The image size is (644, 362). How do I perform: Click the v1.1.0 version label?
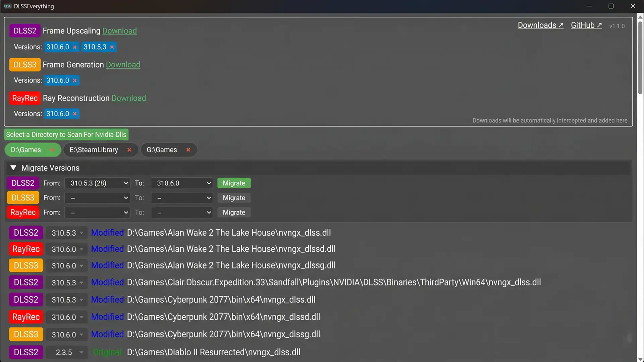[x=617, y=26]
